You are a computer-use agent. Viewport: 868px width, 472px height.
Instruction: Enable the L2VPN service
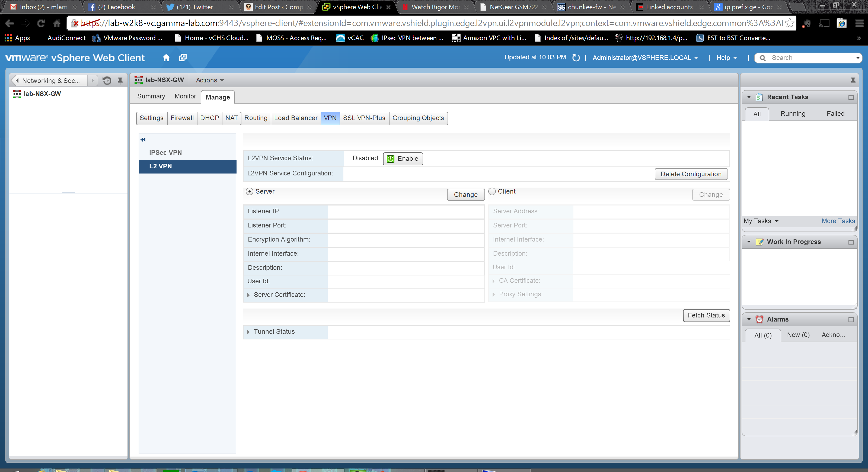(403, 159)
